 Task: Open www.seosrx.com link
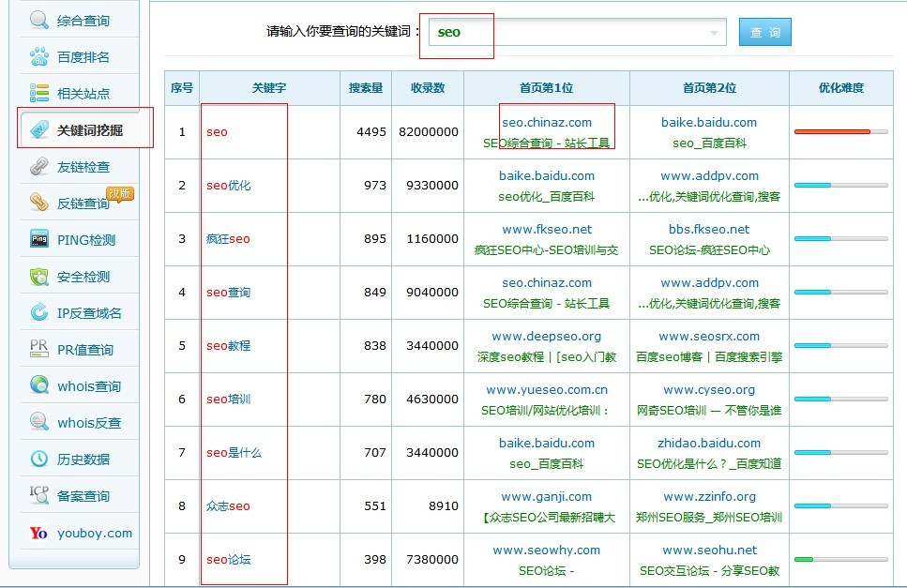709,336
